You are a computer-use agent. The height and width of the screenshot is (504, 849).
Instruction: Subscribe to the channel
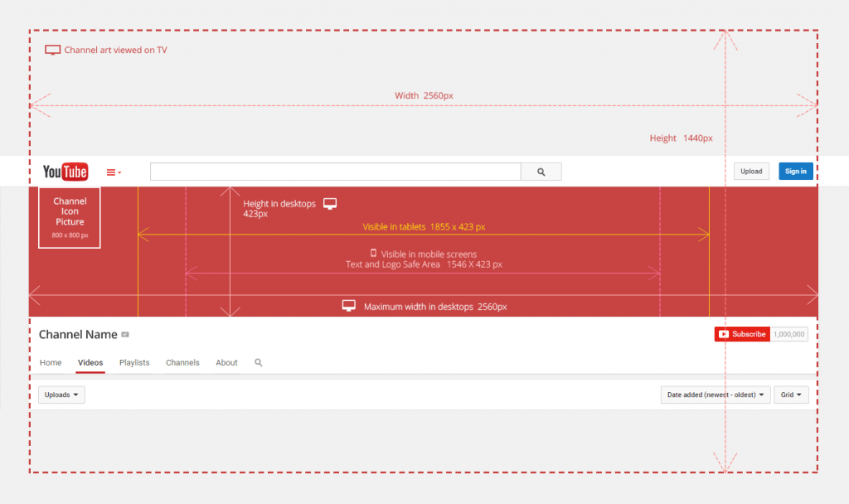pos(742,334)
